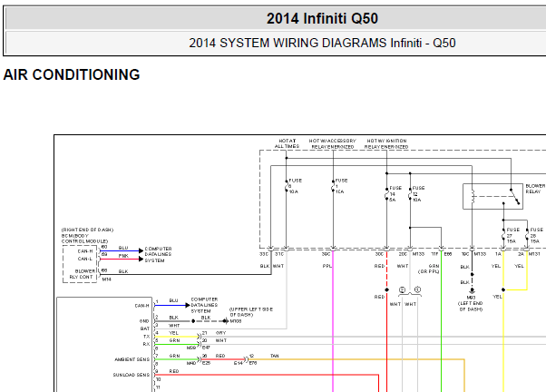Select 'HOT W/ ACCESSORY RELAY ENERGIZED' label
The image size is (546, 392).
click(333, 143)
